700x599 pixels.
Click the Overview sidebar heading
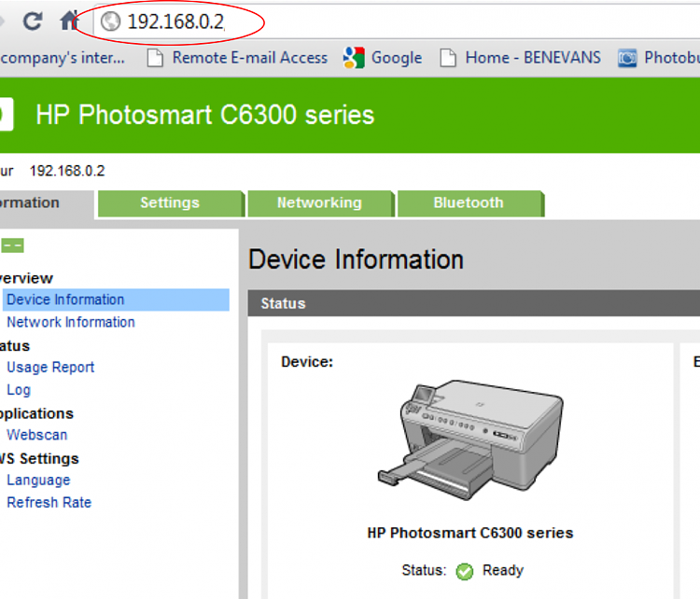(26, 279)
